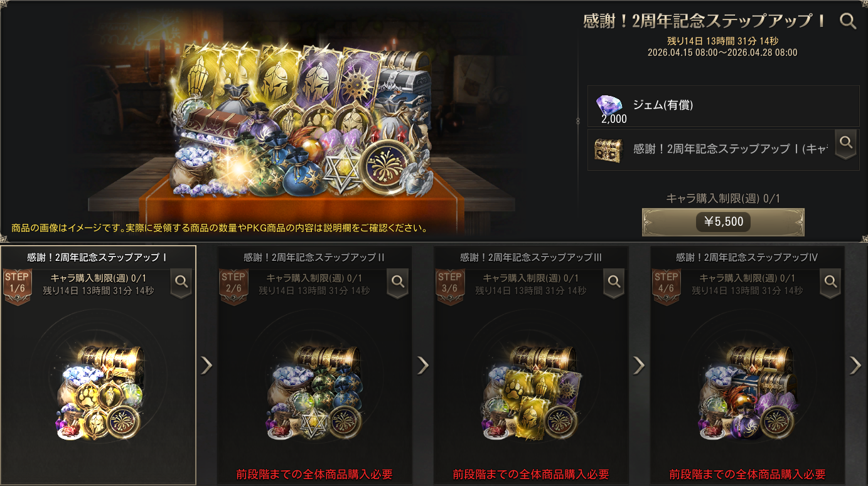Click the arrow between Step II and III

(423, 365)
